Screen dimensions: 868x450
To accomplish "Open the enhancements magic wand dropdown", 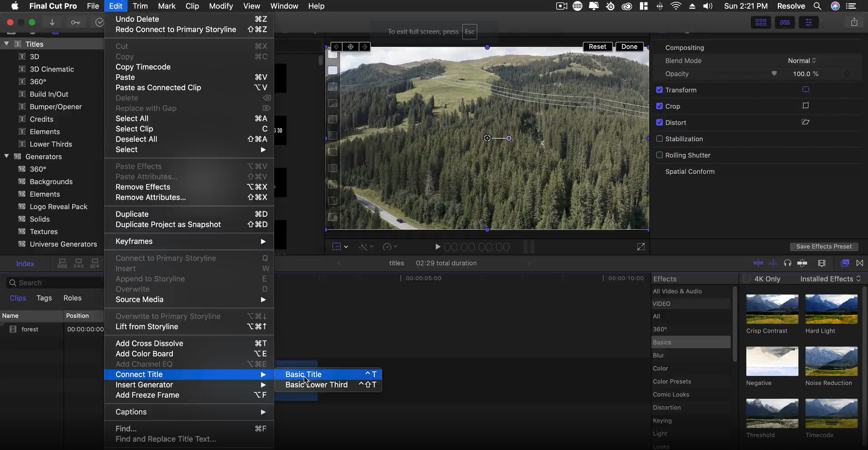I will [x=366, y=247].
